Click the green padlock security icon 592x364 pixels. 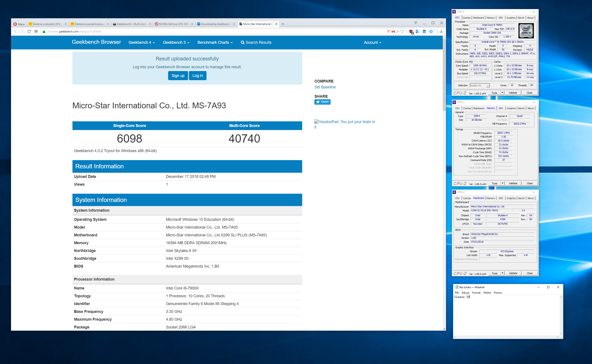[x=44, y=31]
